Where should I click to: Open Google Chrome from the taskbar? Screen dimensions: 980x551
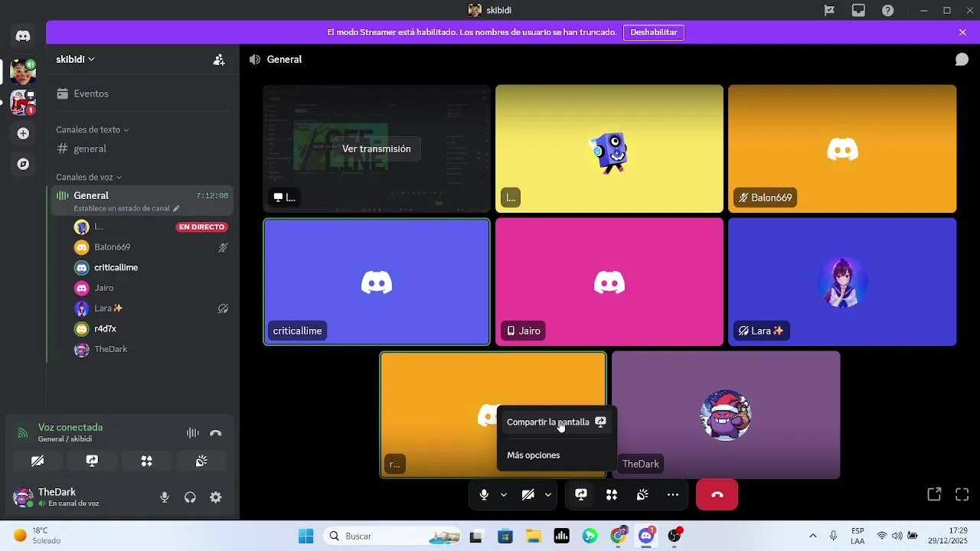[x=619, y=536]
